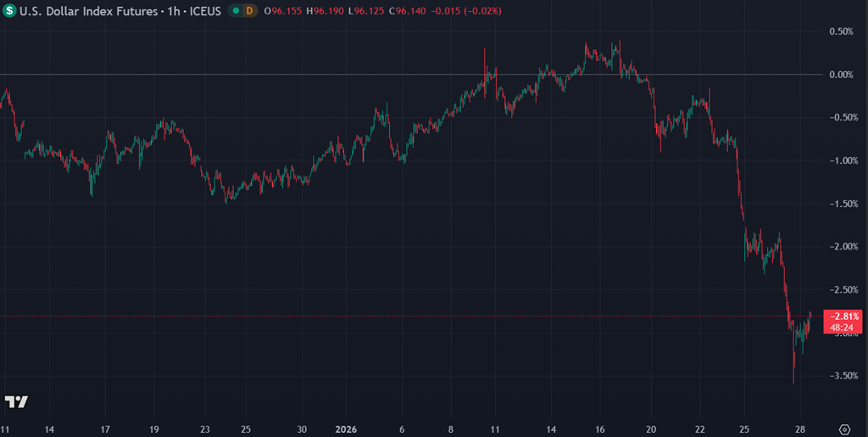The height and width of the screenshot is (437, 868).
Task: Click U.S. Dollar Index Futures title
Action: (84, 11)
